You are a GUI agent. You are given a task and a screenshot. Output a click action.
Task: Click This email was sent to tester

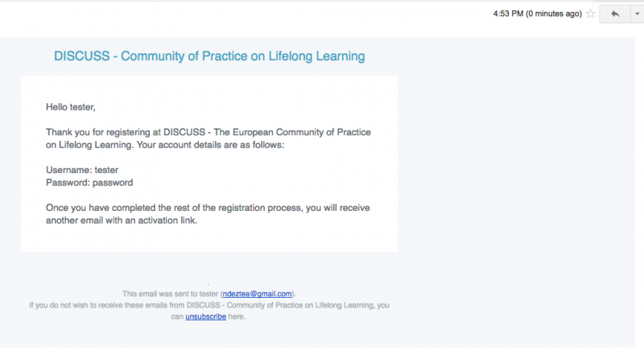(x=171, y=294)
